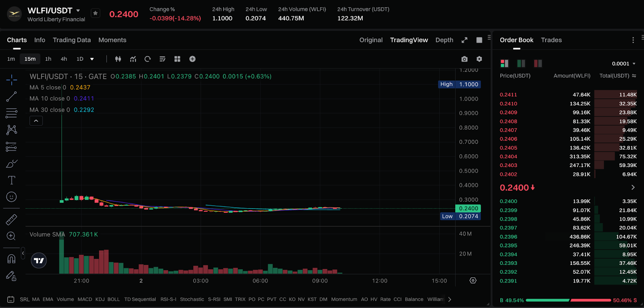Click the 0.2400 current price label on axis
This screenshot has height=308, width=644.
click(468, 209)
